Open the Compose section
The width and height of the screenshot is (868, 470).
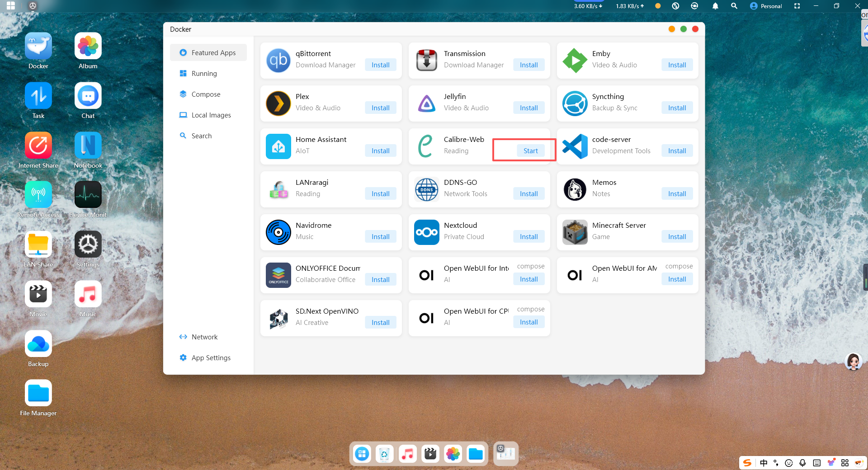click(208, 94)
